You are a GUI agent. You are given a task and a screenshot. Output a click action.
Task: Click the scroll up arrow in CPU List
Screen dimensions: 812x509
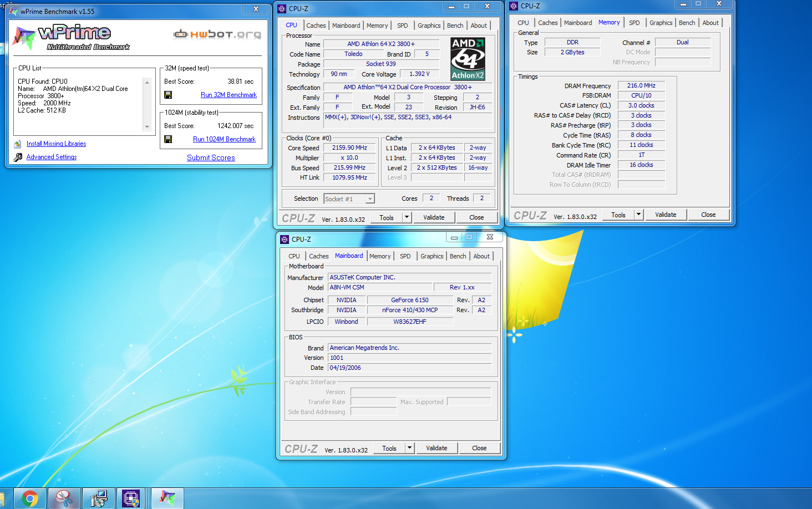147,83
